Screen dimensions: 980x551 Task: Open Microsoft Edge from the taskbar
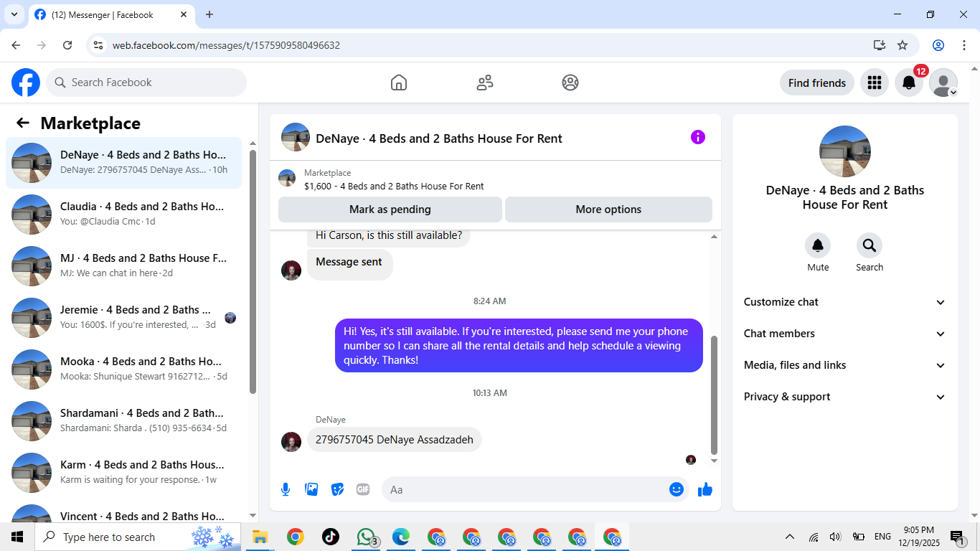(400, 537)
